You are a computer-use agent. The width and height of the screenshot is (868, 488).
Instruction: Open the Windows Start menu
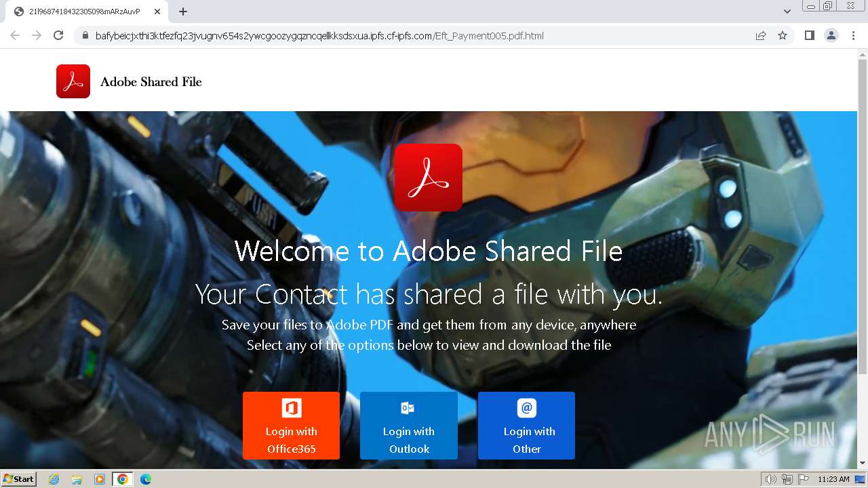(x=19, y=479)
